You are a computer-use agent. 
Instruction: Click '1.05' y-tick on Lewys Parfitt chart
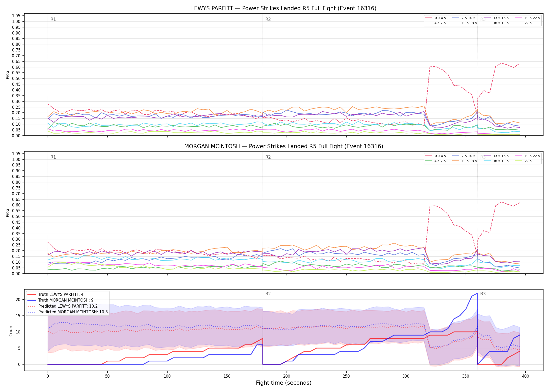(x=16, y=16)
